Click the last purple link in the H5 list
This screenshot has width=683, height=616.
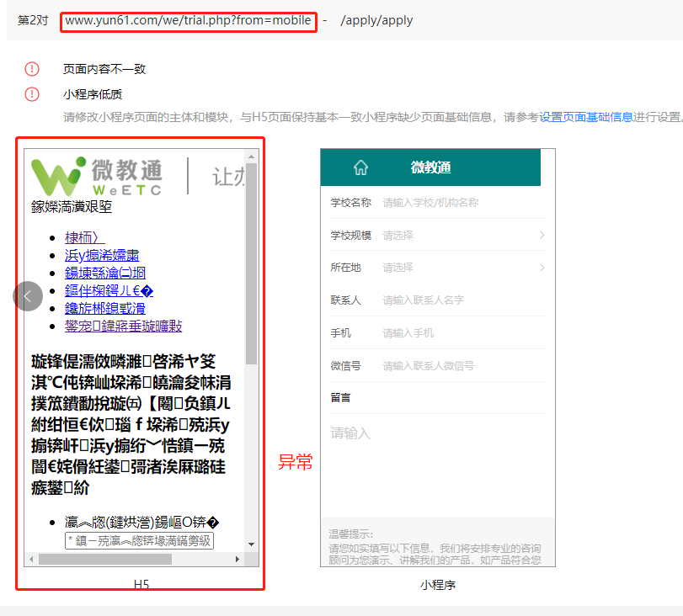[x=123, y=326]
